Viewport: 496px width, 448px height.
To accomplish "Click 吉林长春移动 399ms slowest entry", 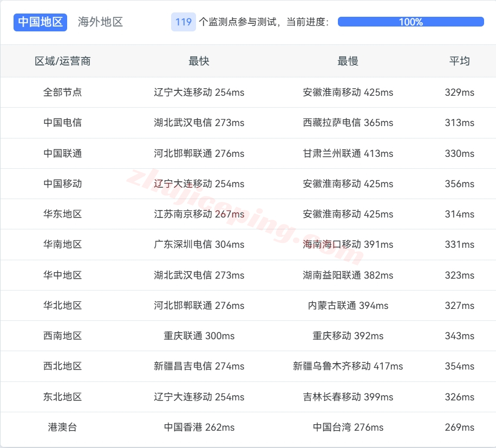I will [348, 397].
